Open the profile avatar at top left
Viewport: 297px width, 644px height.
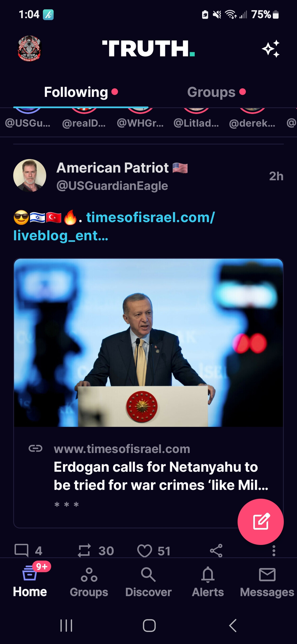29,48
